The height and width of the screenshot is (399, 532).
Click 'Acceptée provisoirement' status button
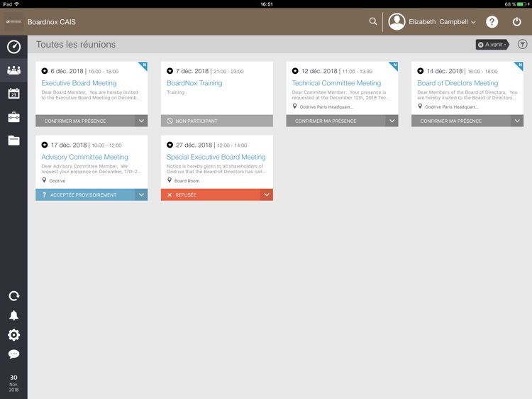[85, 195]
